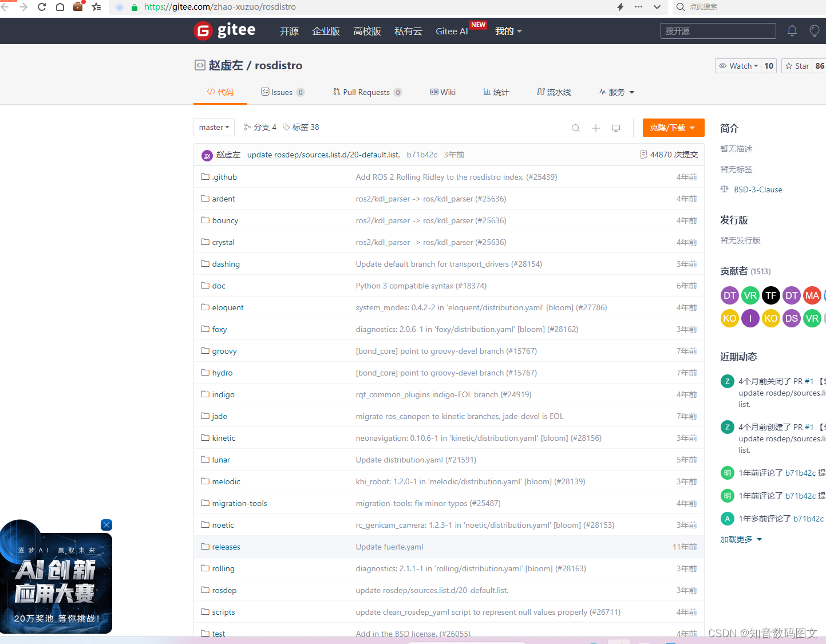Click the BSD-3-Clause license icon
Image resolution: width=826 pixels, height=644 pixels.
coord(725,189)
